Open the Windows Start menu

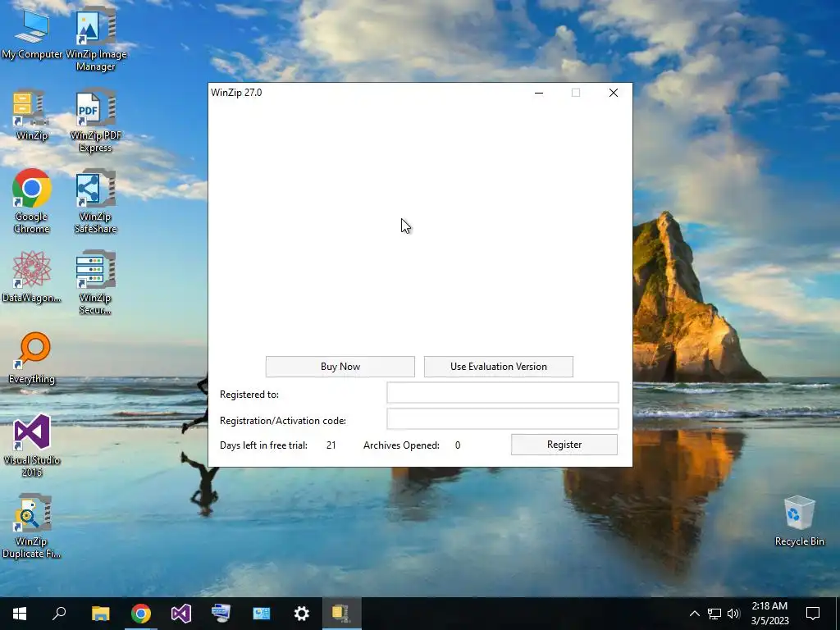tap(20, 614)
